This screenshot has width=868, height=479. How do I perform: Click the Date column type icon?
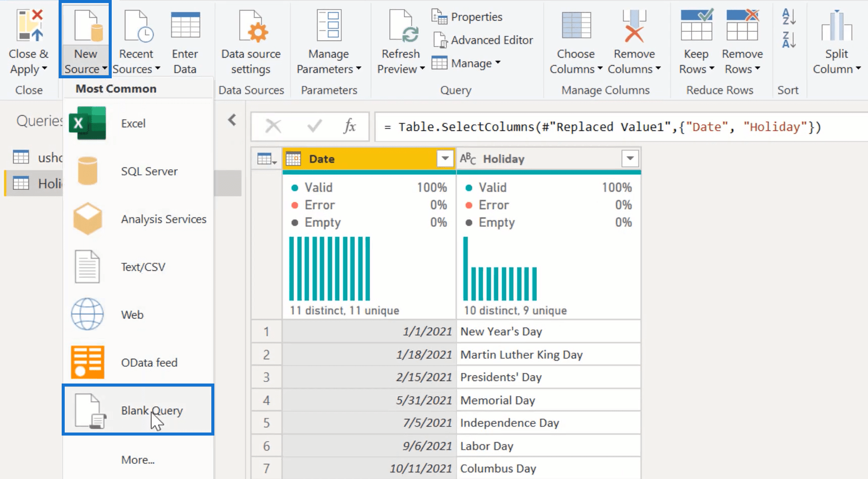(x=293, y=159)
